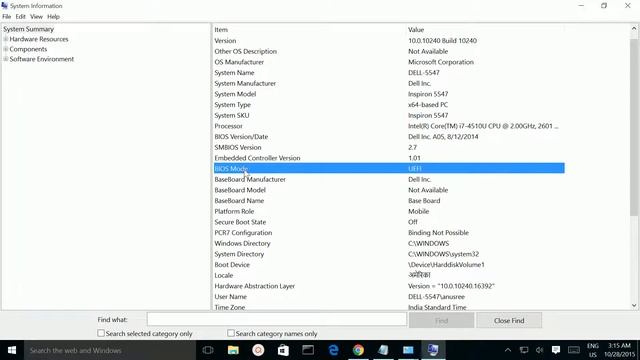Viewport: 640px width, 360px height.
Task: Select the BIOS Version/Date row
Action: [x=389, y=137]
